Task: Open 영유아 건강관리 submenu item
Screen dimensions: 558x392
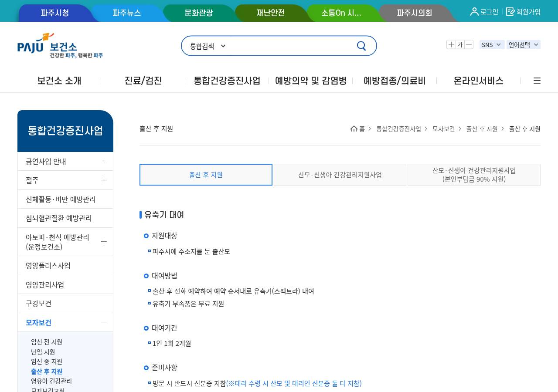Action: [51, 381]
